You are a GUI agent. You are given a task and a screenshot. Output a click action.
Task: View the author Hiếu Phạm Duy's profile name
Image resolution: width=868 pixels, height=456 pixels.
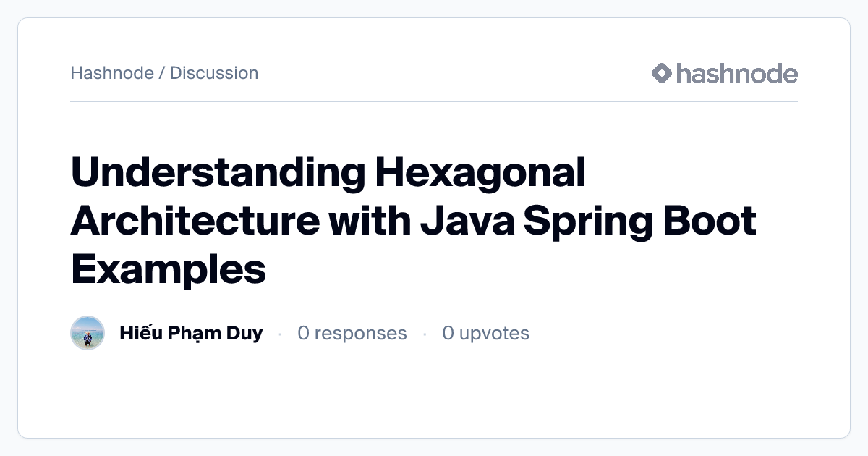tap(191, 333)
